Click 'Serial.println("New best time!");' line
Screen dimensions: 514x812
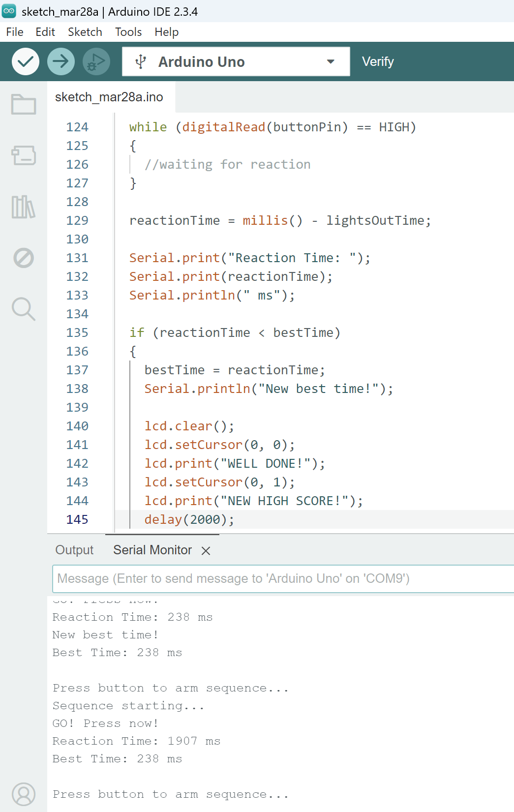coord(269,389)
